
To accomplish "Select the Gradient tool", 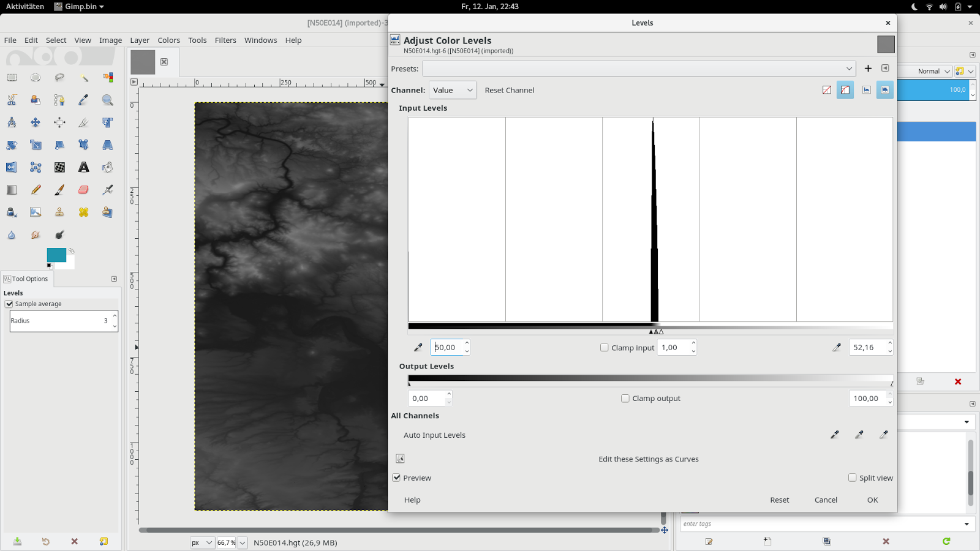I will point(12,190).
